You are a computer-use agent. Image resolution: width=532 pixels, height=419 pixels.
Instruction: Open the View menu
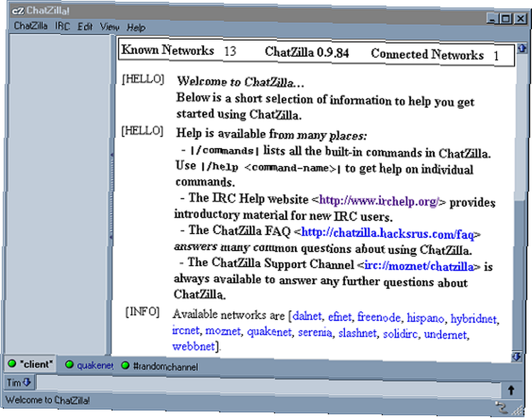click(109, 27)
